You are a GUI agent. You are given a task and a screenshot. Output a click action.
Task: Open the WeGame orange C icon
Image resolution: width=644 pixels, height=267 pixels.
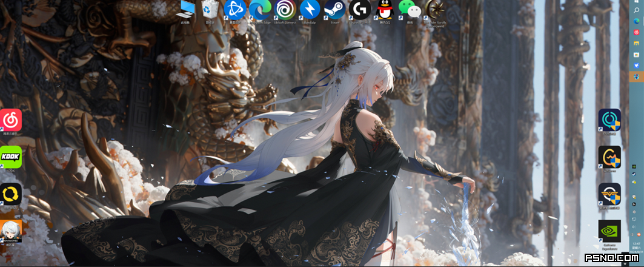point(609,159)
